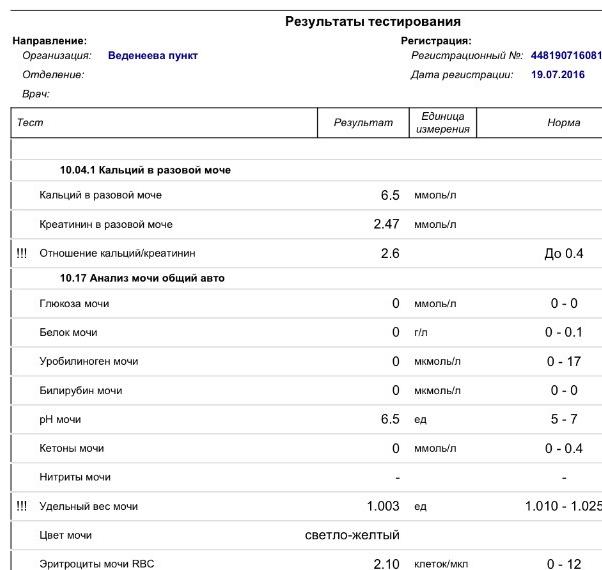Select the 'Белок мочи' norm value 0 - 0.1
The height and width of the screenshot is (570, 602).
pyautogui.click(x=563, y=332)
